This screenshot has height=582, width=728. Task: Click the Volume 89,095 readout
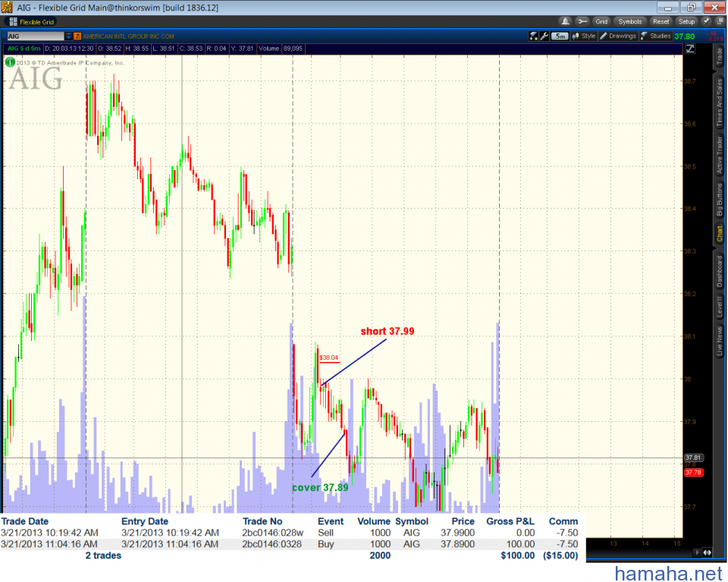(281, 49)
